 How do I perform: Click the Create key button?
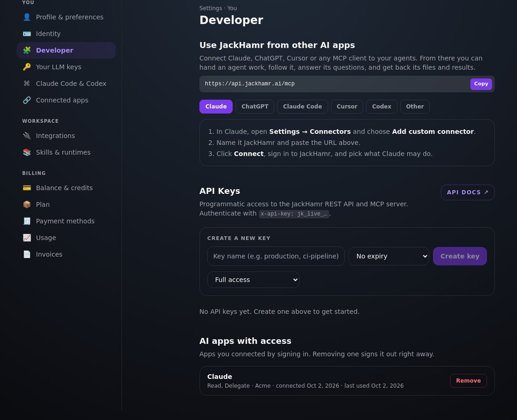[x=460, y=256]
